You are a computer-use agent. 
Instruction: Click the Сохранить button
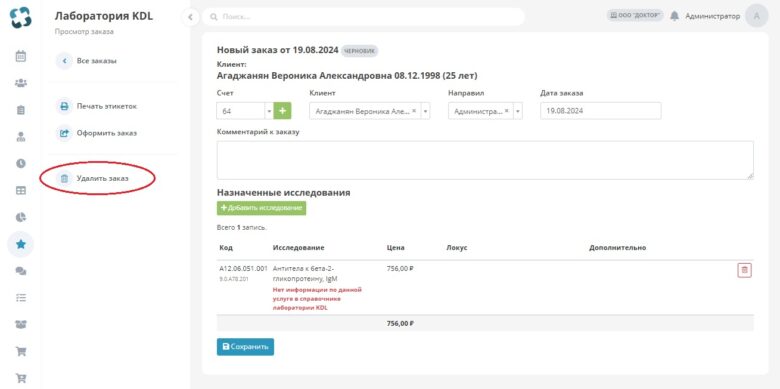(x=245, y=347)
